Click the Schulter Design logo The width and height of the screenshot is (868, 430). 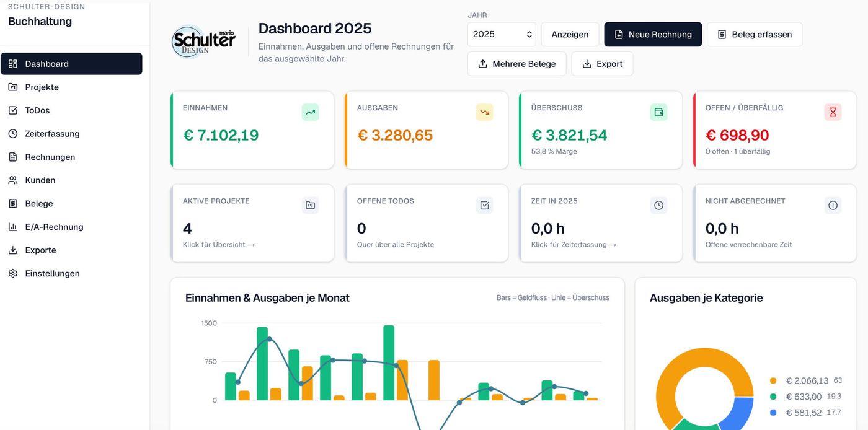[x=203, y=41]
